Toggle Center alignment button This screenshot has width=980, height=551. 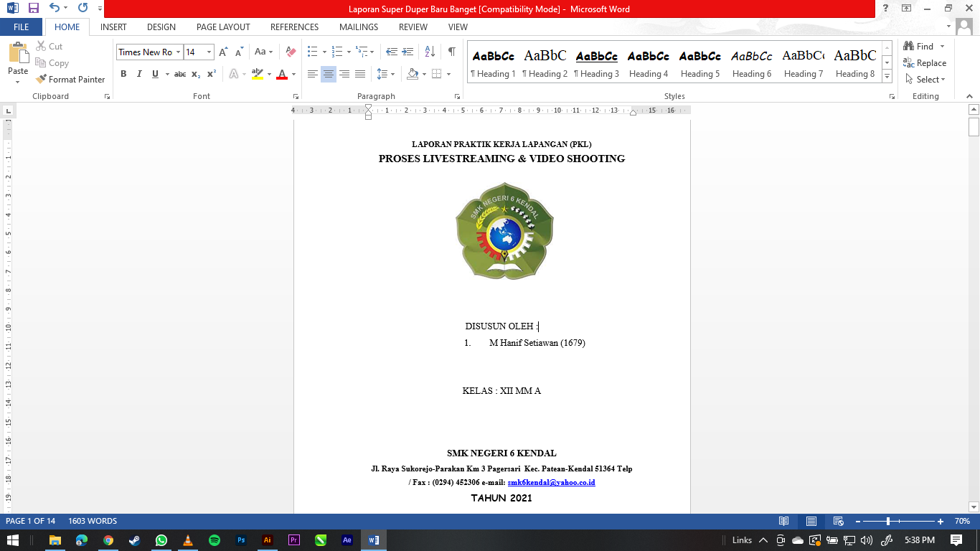coord(329,74)
